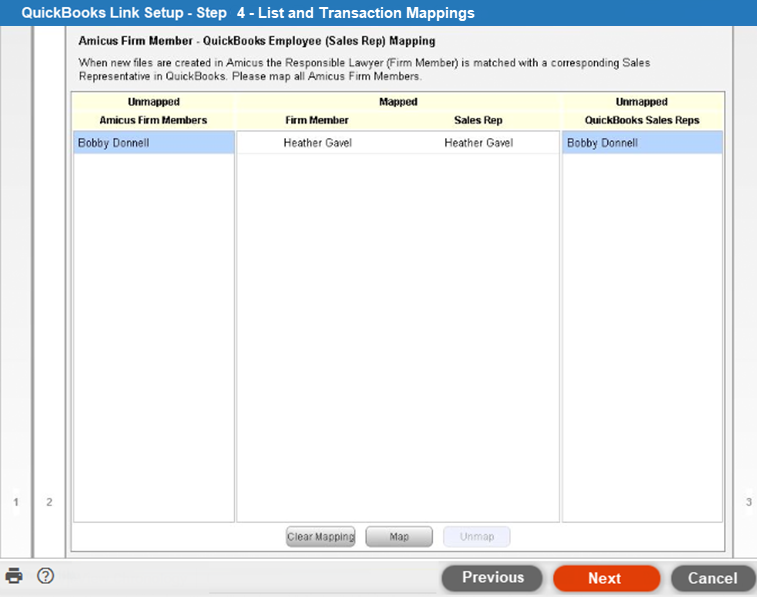The image size is (757, 597).
Task: Go to Previous setup step
Action: click(492, 578)
